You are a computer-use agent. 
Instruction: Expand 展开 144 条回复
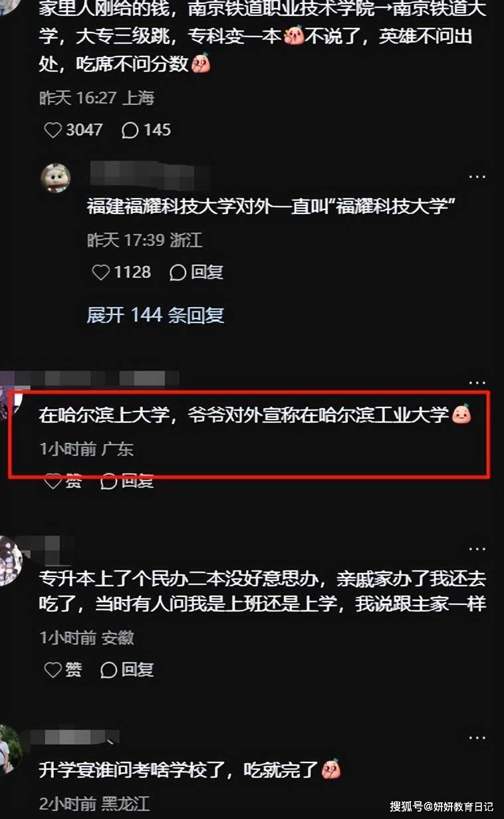[155, 314]
